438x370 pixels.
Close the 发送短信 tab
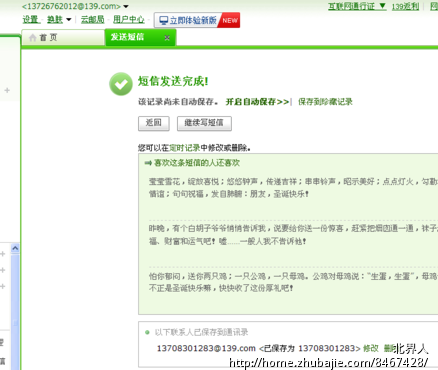coord(167,38)
